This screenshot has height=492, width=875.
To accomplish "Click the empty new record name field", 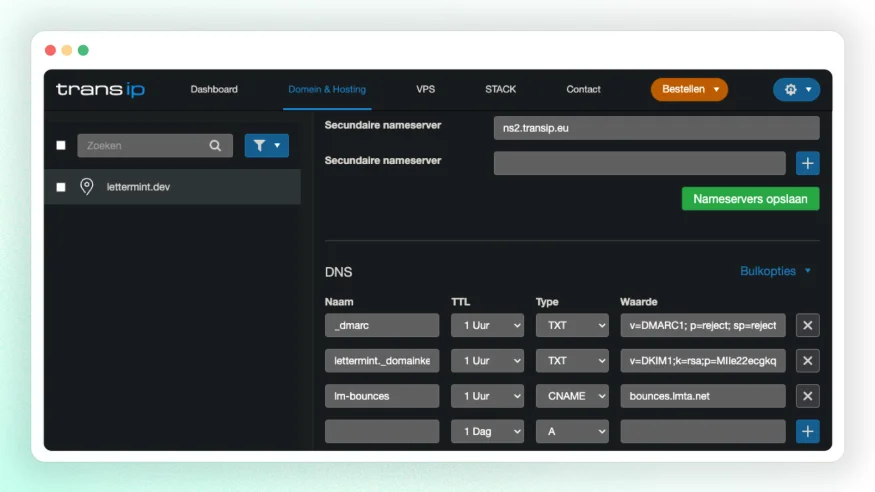I will pos(382,431).
